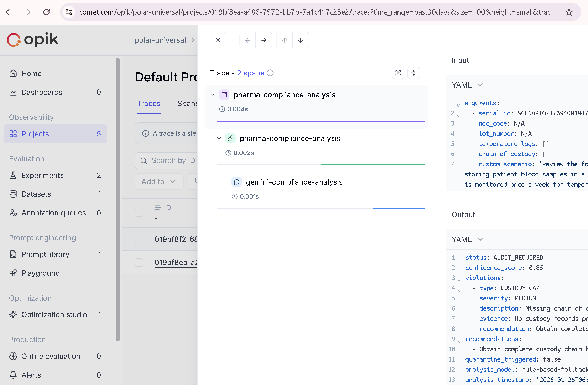Image resolution: width=588 pixels, height=385 pixels.
Task: Click the info icon next to 2 spans
Action: tap(270, 73)
